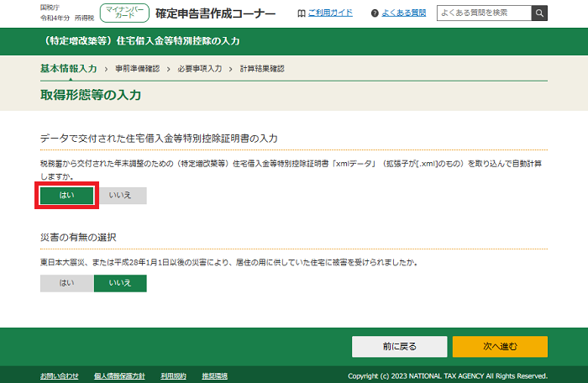Choose いいえ for disaster damage question

(x=120, y=283)
